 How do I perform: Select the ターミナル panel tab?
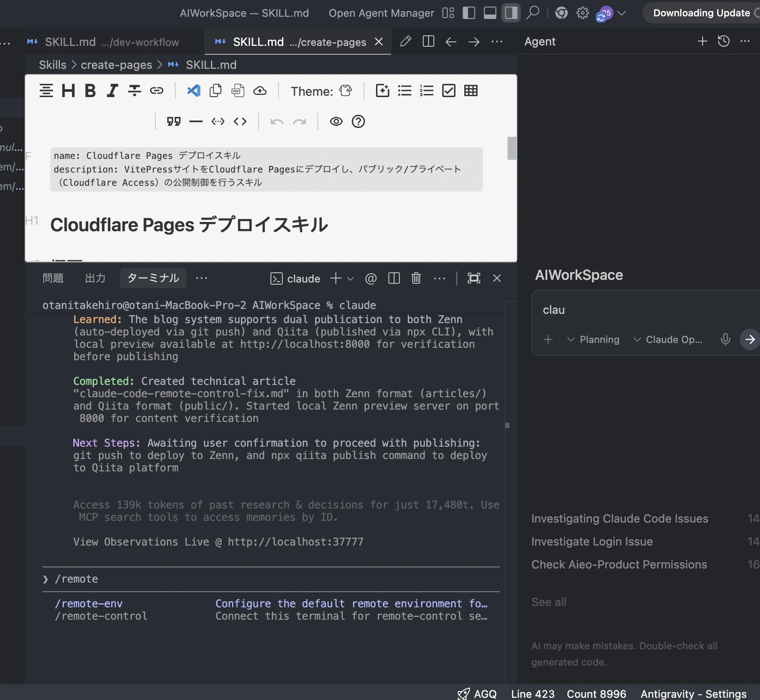(153, 278)
